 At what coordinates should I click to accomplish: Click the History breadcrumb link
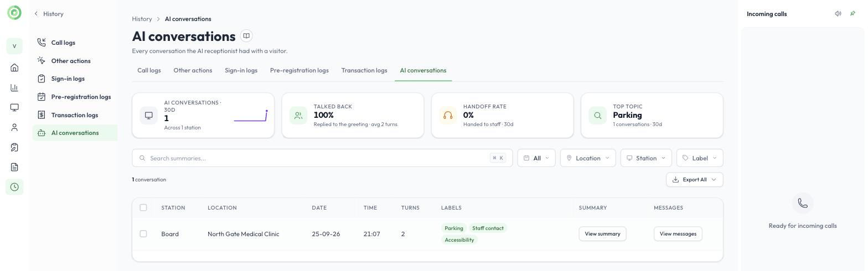pos(142,19)
